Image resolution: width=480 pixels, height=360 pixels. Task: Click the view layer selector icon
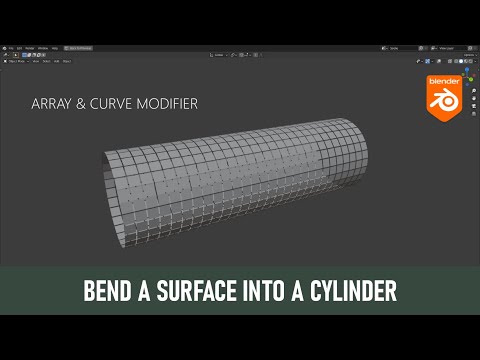(x=434, y=48)
